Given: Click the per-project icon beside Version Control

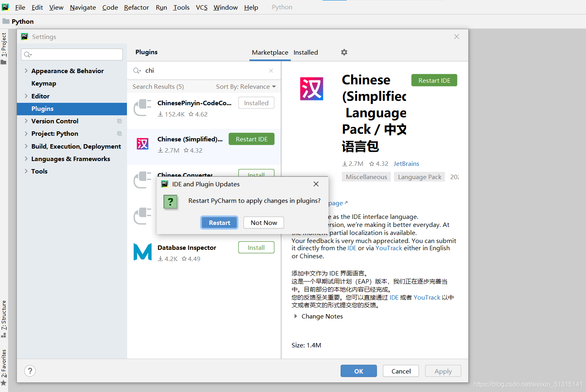Looking at the screenshot, I should (x=119, y=121).
